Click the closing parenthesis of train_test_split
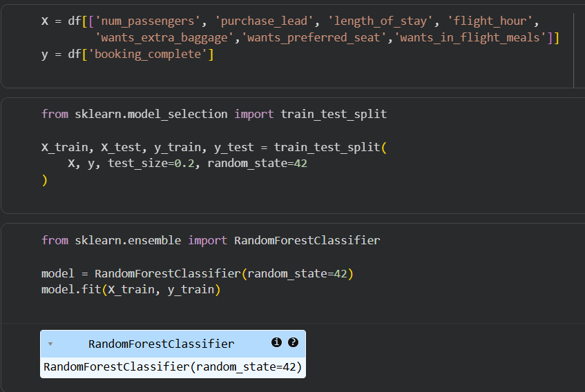585x392 pixels. 45,180
